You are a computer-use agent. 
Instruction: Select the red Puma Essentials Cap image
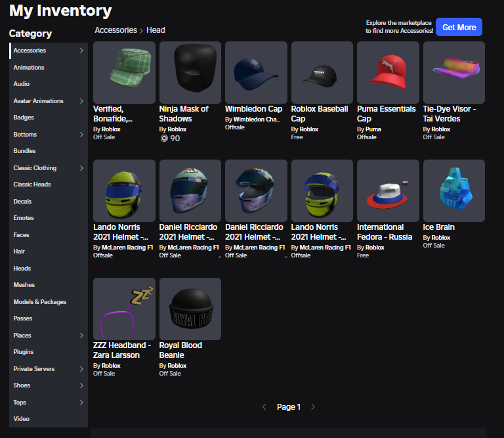coord(388,72)
